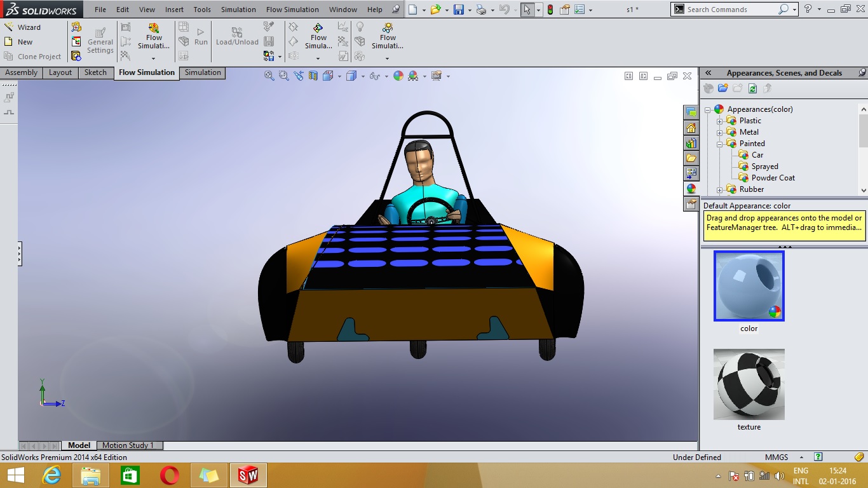Click the Add File Location folder icon
868x488 pixels.
[722, 88]
